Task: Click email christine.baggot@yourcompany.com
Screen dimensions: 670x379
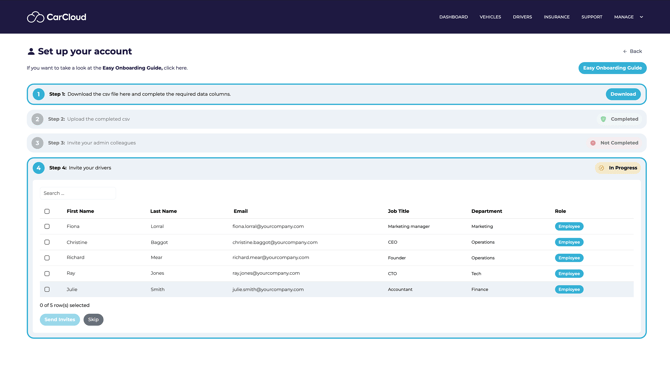Action: [x=275, y=242]
